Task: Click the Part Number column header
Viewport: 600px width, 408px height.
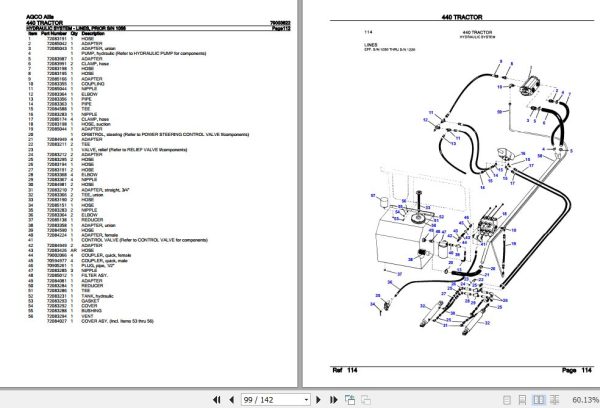Action: [53, 33]
